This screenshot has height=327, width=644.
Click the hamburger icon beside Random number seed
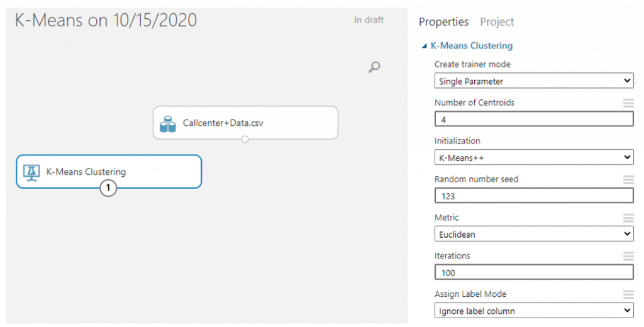[628, 179]
